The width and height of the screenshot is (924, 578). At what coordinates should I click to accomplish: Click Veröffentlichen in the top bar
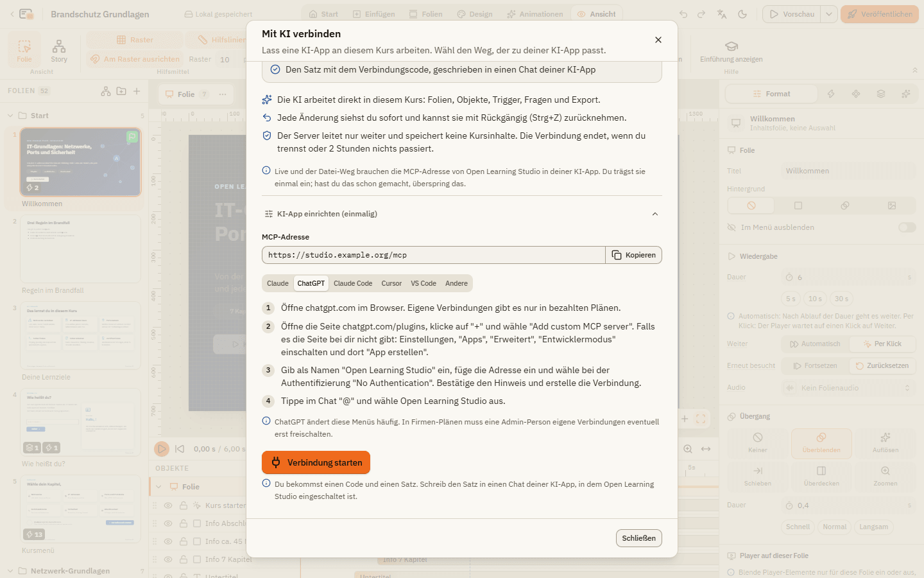(x=880, y=14)
